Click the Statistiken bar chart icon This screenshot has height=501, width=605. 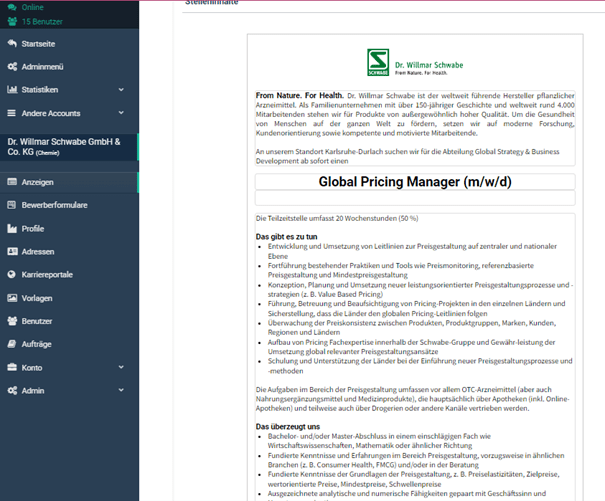(12, 90)
